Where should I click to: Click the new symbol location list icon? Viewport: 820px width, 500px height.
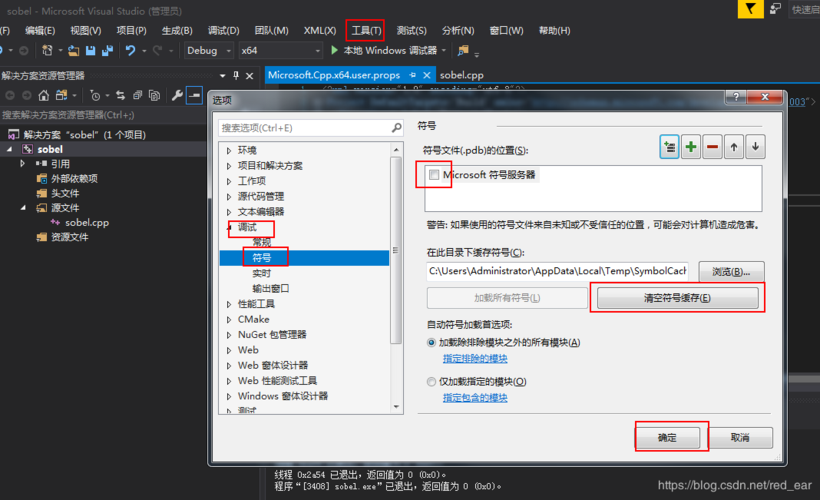tap(669, 147)
